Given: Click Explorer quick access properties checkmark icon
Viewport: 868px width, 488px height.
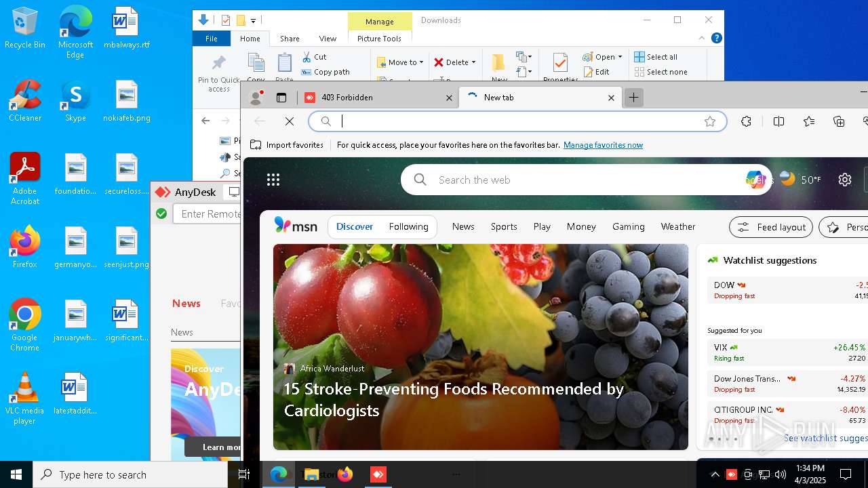Looking at the screenshot, I should coord(226,20).
